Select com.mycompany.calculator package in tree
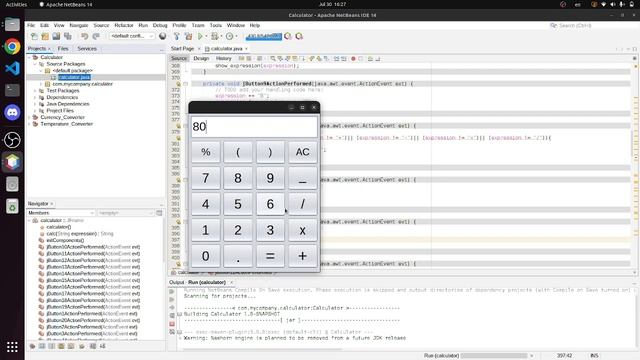The height and width of the screenshot is (360, 640). (x=82, y=84)
